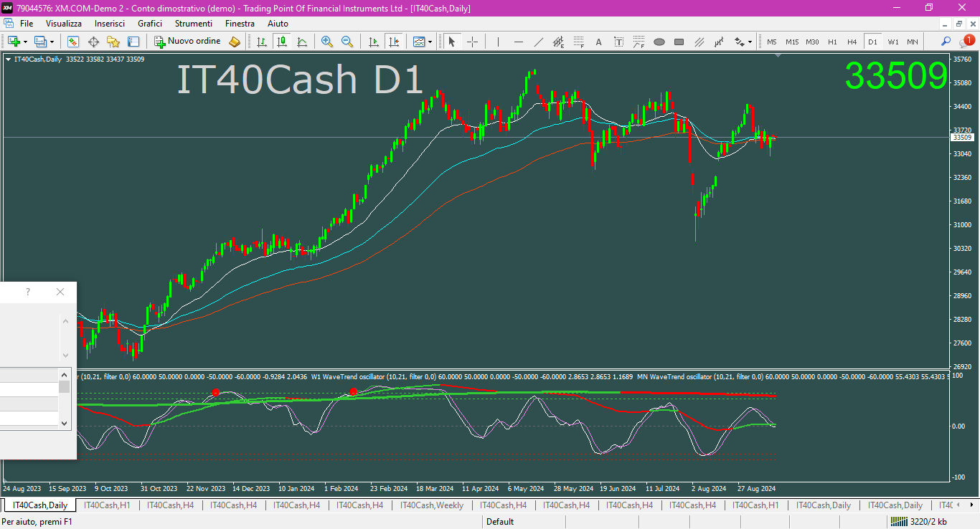Image resolution: width=980 pixels, height=529 pixels.
Task: Switch to the IT40Cash,Weekly chart tab
Action: tap(432, 505)
